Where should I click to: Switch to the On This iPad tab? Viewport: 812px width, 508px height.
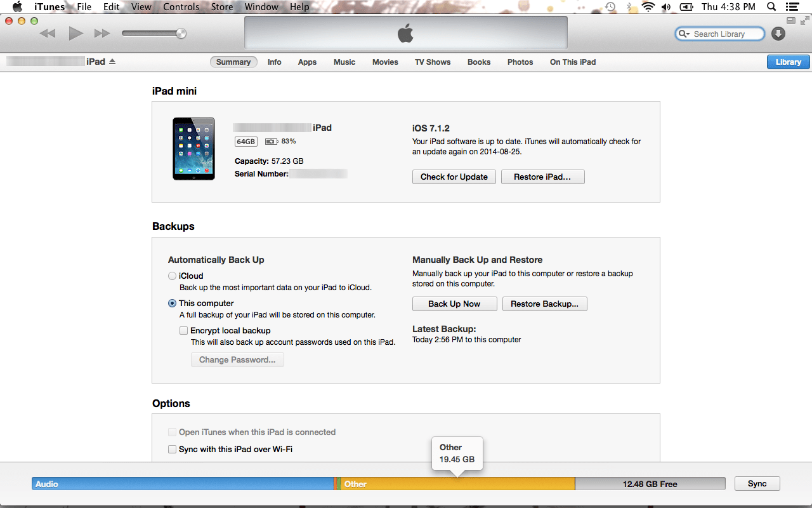click(572, 62)
